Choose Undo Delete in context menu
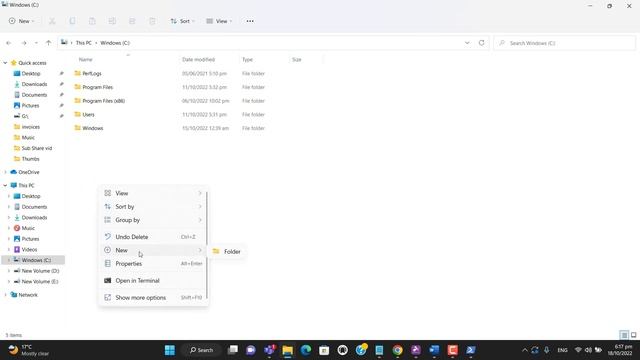The image size is (640, 360). click(153, 237)
